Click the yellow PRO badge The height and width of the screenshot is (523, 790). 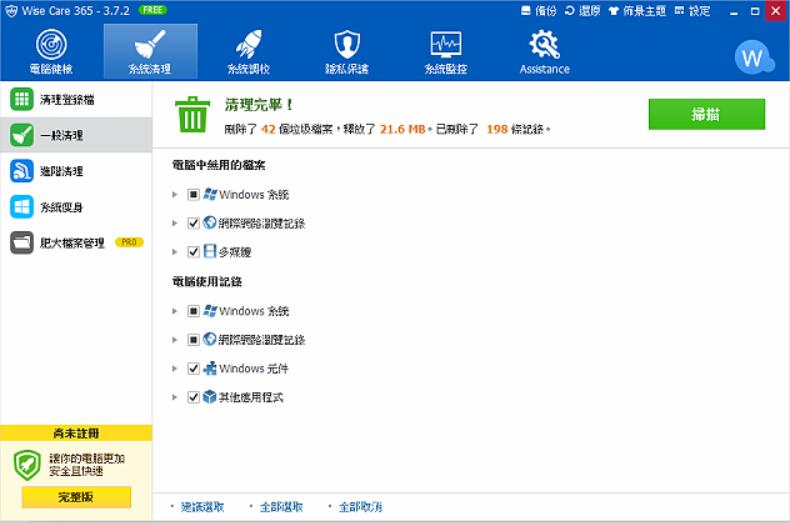129,242
